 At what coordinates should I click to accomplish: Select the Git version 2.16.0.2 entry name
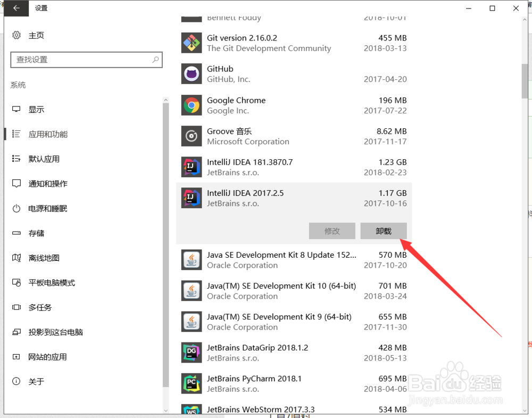pos(242,38)
